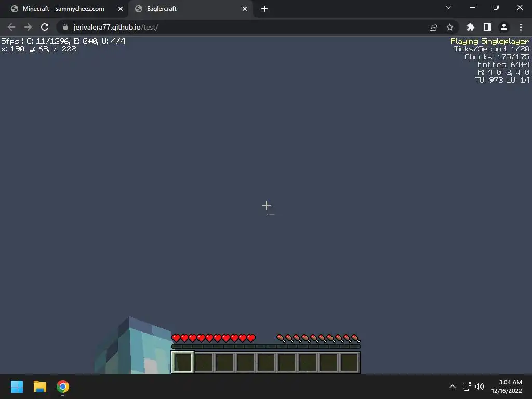
Task: Open the volume control in the tray
Action: [x=480, y=387]
